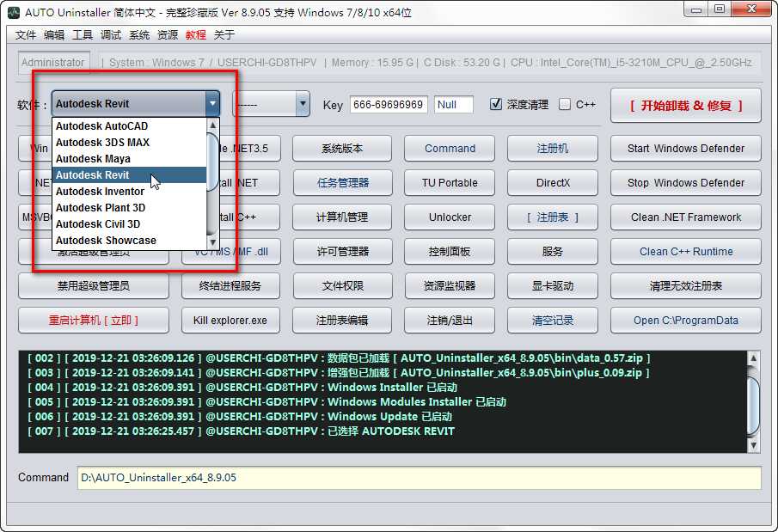Click the dropdown list's down scroll arrow
Screen dimensions: 778x532
point(213,242)
